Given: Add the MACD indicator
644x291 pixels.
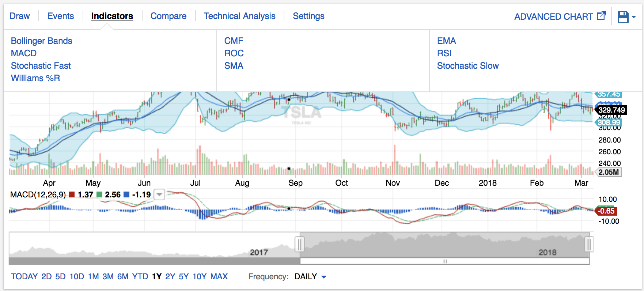Looking at the screenshot, I should click(x=24, y=53).
